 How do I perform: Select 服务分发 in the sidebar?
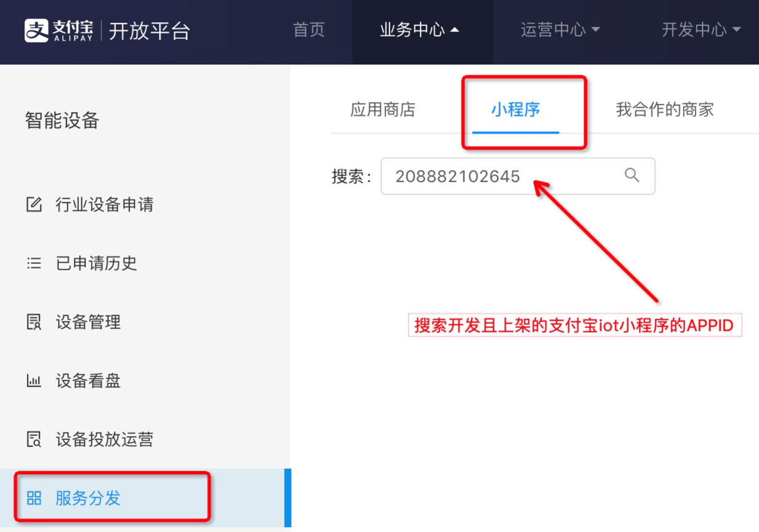(x=88, y=498)
